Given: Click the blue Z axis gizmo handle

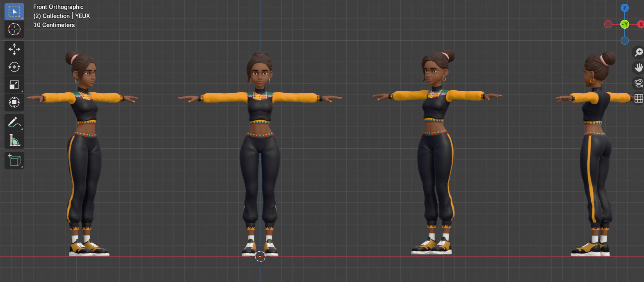Looking at the screenshot, I should [625, 8].
